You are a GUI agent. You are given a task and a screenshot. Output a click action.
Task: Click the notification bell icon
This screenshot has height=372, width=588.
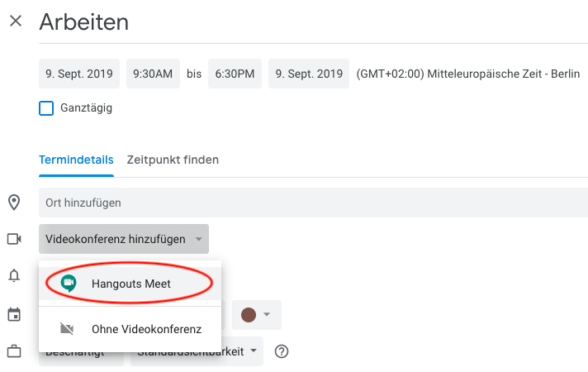coord(14,275)
